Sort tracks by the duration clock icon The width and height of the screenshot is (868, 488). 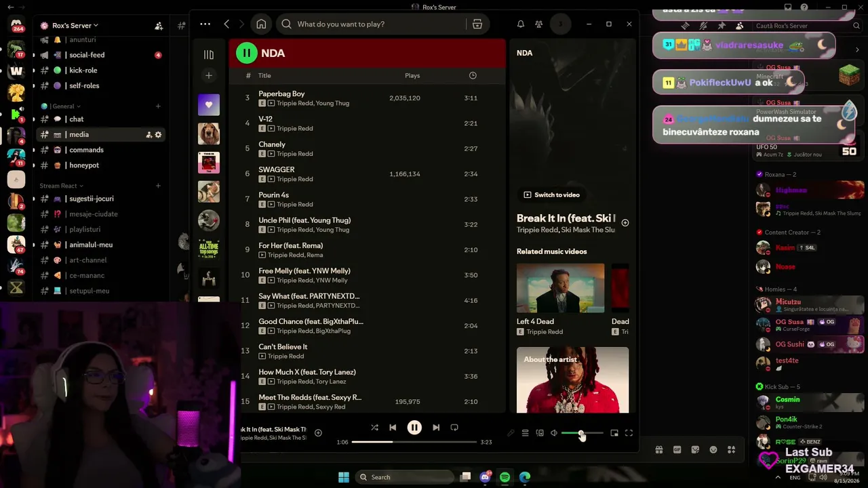click(x=473, y=76)
